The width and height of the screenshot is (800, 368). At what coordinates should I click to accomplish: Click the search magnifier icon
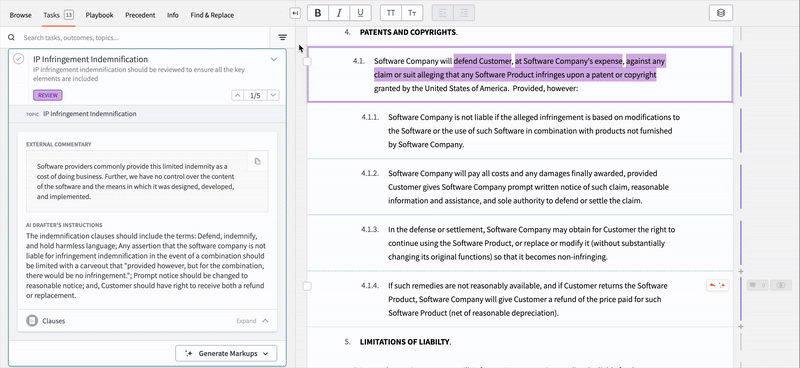[11, 37]
